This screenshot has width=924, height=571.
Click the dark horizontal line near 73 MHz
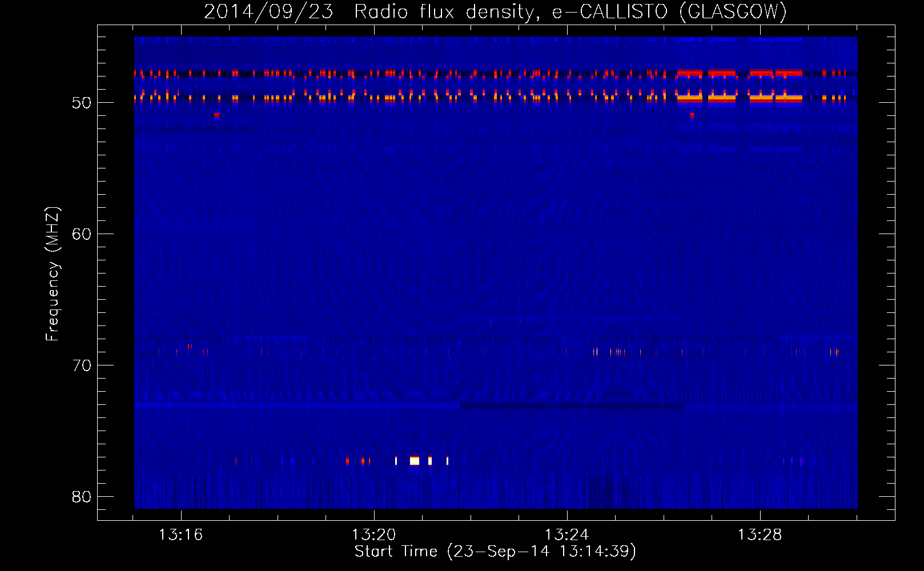(572, 406)
